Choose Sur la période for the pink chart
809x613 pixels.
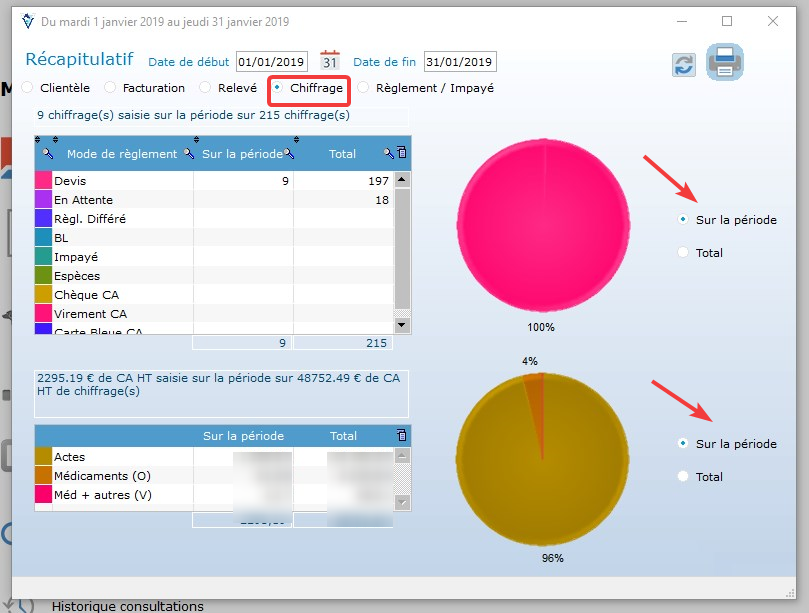coord(683,219)
